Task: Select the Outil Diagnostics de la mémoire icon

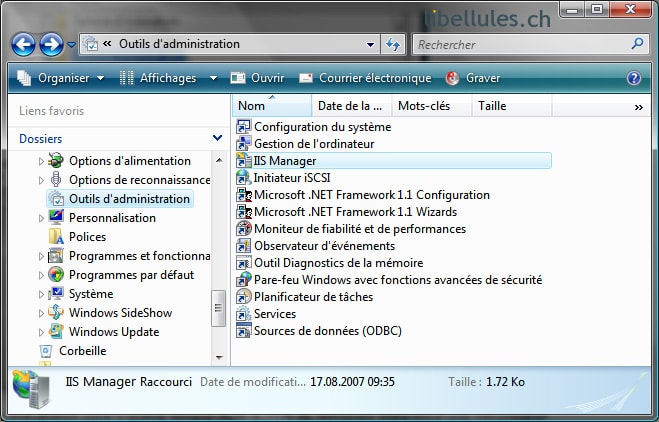Action: pos(243,263)
